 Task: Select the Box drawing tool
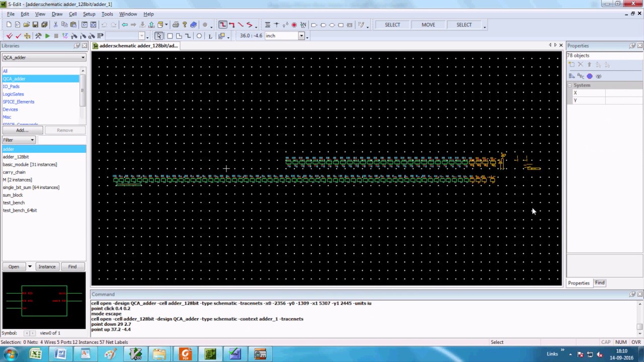click(x=170, y=36)
